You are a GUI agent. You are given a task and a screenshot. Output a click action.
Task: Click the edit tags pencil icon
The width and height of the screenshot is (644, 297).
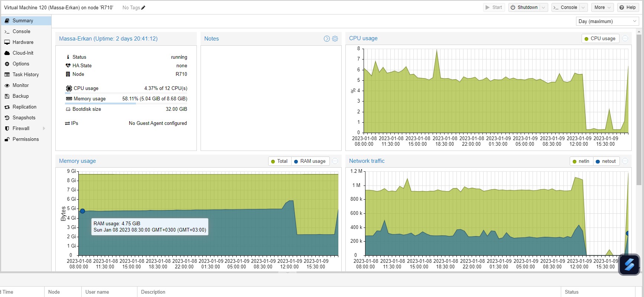(143, 7)
